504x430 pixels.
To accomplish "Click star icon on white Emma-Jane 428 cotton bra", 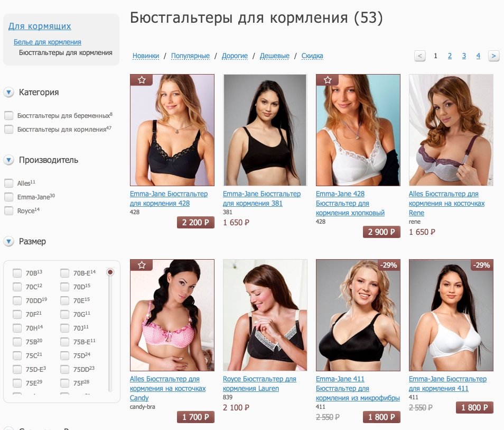I will [328, 80].
